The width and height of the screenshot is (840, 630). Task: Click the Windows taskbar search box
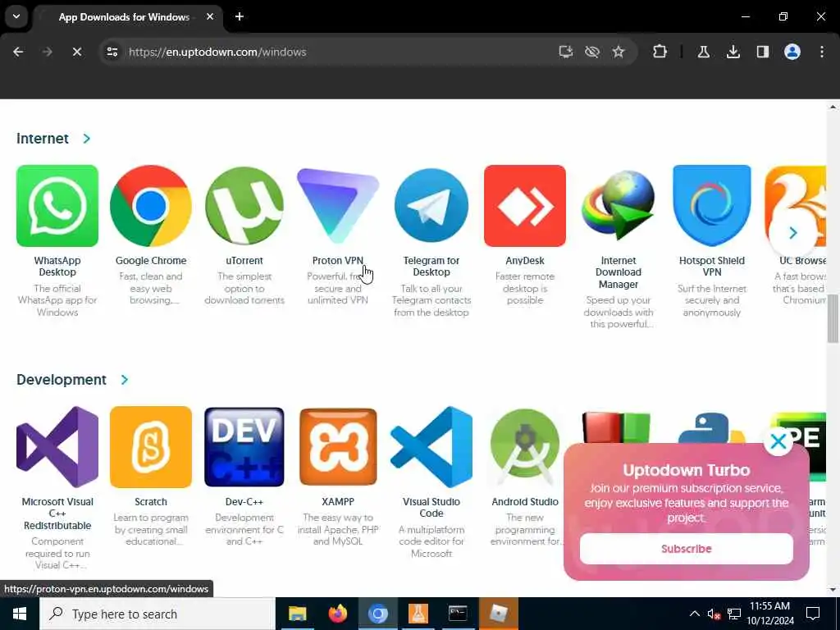pyautogui.click(x=157, y=614)
